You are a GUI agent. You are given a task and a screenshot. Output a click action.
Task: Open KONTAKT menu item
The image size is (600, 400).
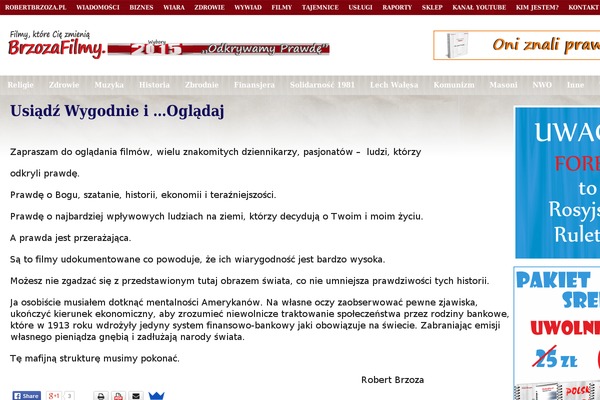(584, 7)
